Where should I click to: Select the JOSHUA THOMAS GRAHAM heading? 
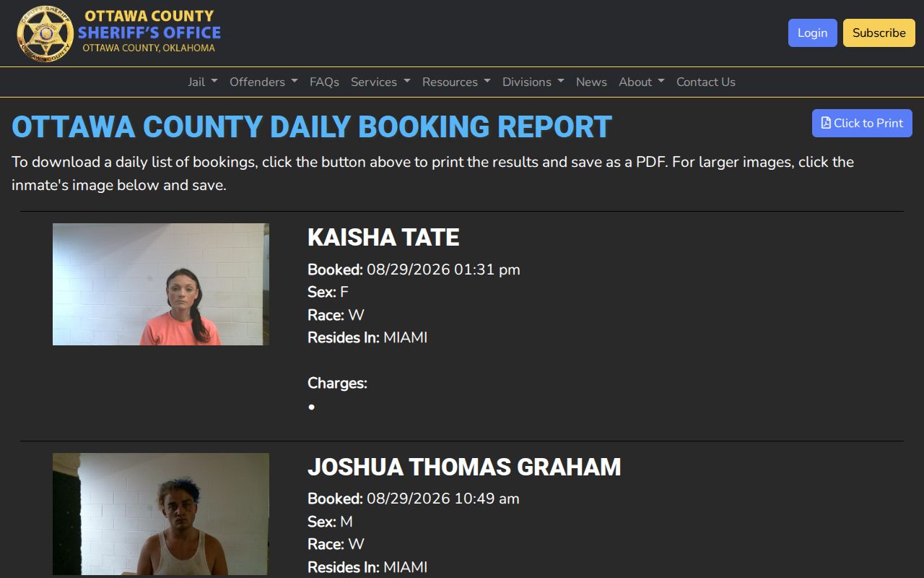464,467
